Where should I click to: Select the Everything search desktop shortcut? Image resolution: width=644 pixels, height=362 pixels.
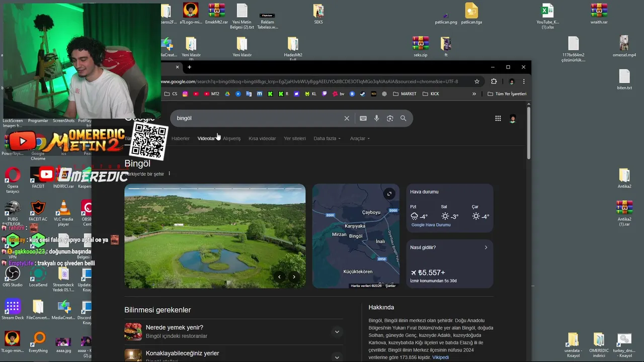38,342
